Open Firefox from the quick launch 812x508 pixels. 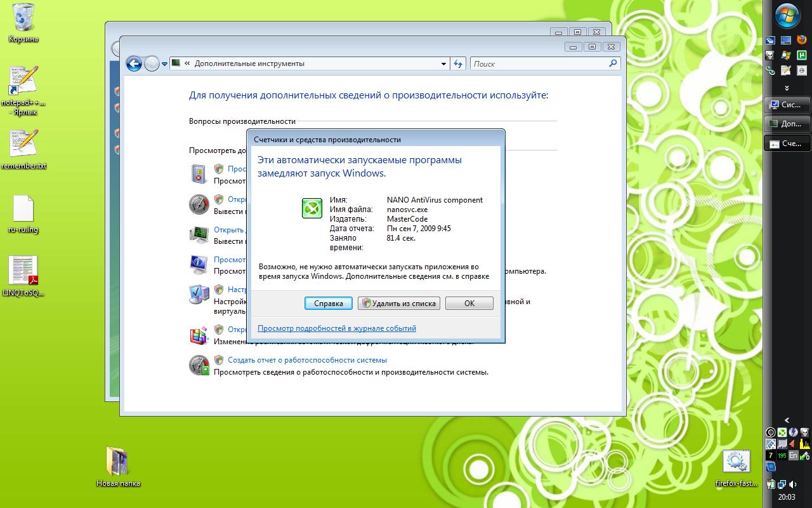pyautogui.click(x=802, y=39)
